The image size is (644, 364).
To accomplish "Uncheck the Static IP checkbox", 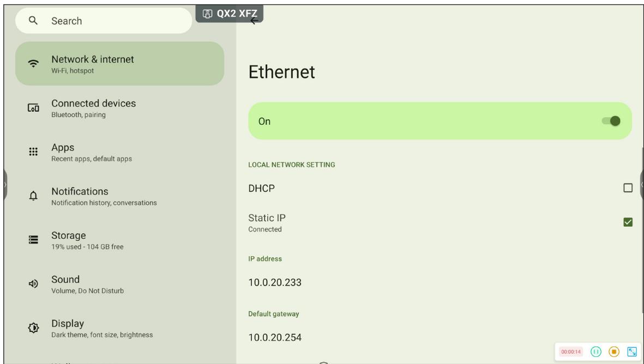I will click(628, 222).
